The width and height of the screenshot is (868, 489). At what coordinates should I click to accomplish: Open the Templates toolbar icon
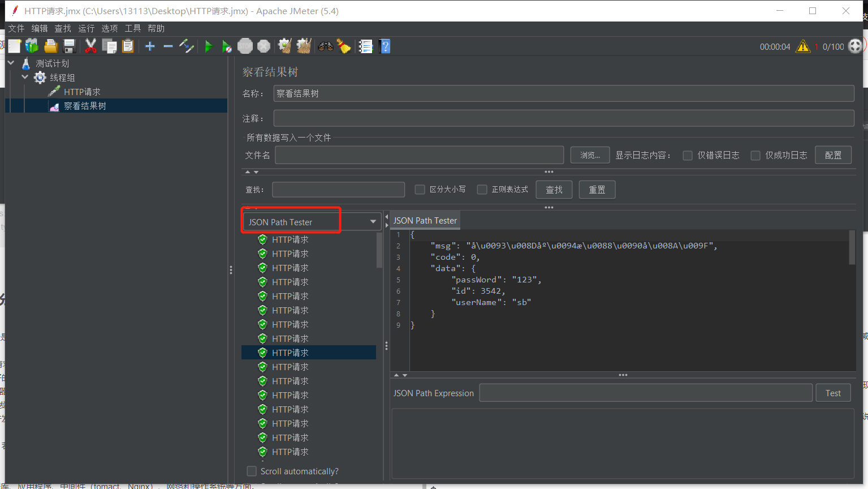click(32, 46)
